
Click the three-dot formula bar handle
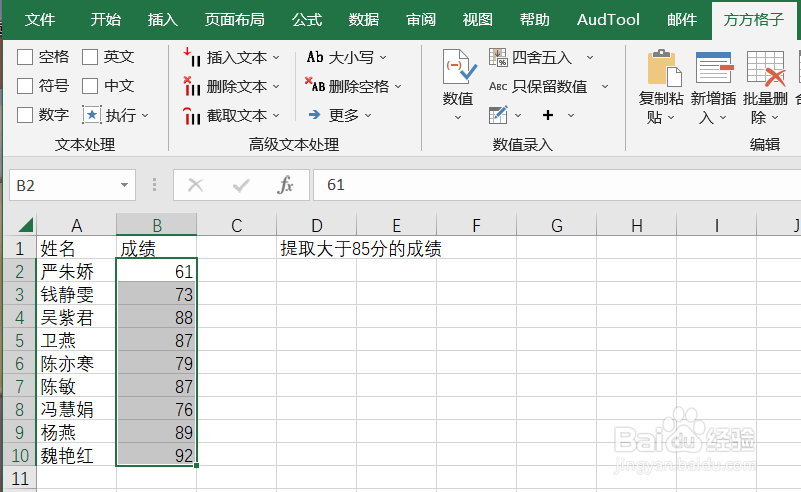click(154, 185)
